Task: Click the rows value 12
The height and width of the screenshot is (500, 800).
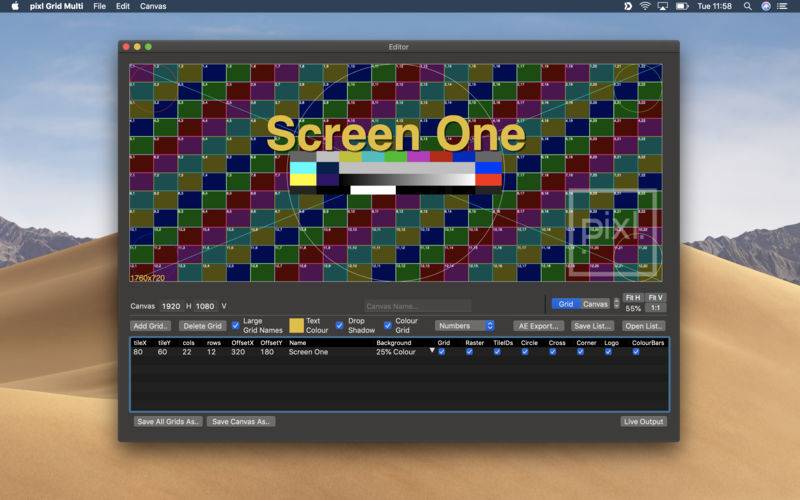Action: (211, 352)
